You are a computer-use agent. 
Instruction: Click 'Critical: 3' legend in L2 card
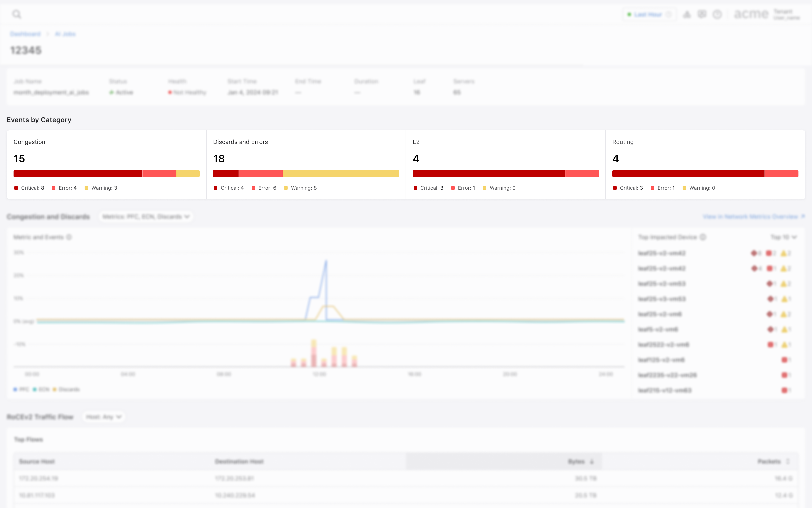coord(428,188)
